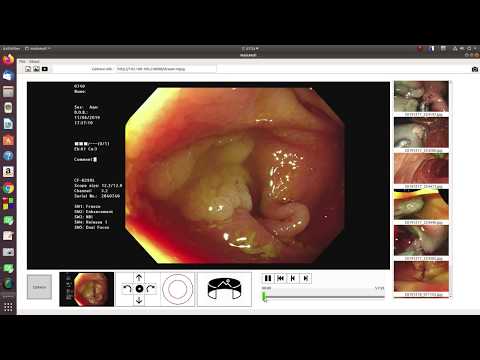
Task: Open Thunderbird mail from the dock
Action: coord(8,75)
